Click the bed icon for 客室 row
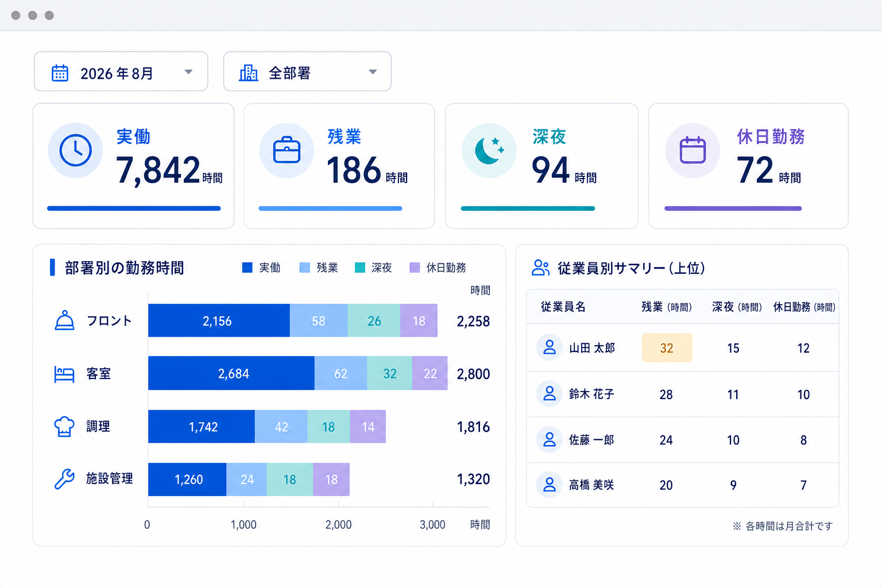The height and width of the screenshot is (588, 882). tap(64, 374)
